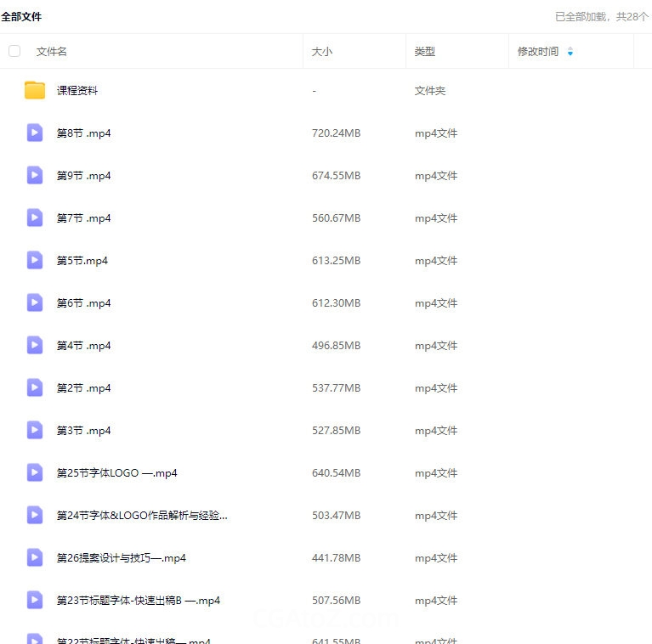The height and width of the screenshot is (644, 652).
Task: Sort files by 类型 column header
Action: [x=425, y=52]
